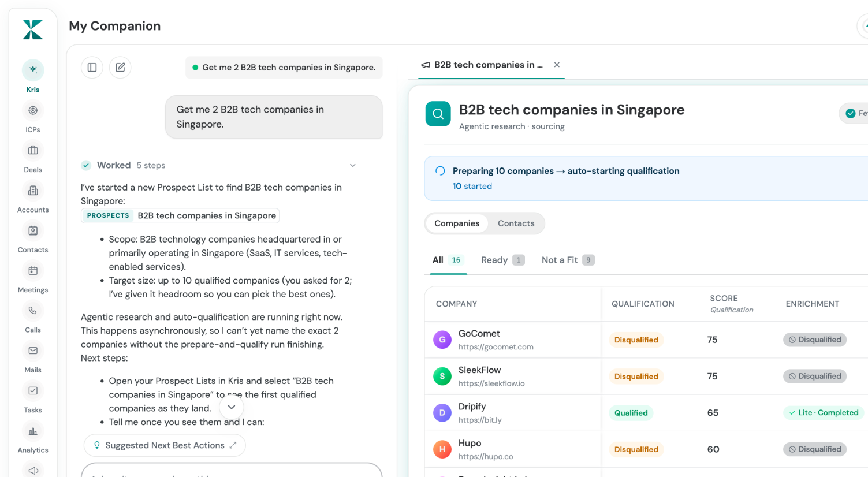Click ENRICHMENT column header
Image resolution: width=868 pixels, height=477 pixels.
tap(813, 304)
